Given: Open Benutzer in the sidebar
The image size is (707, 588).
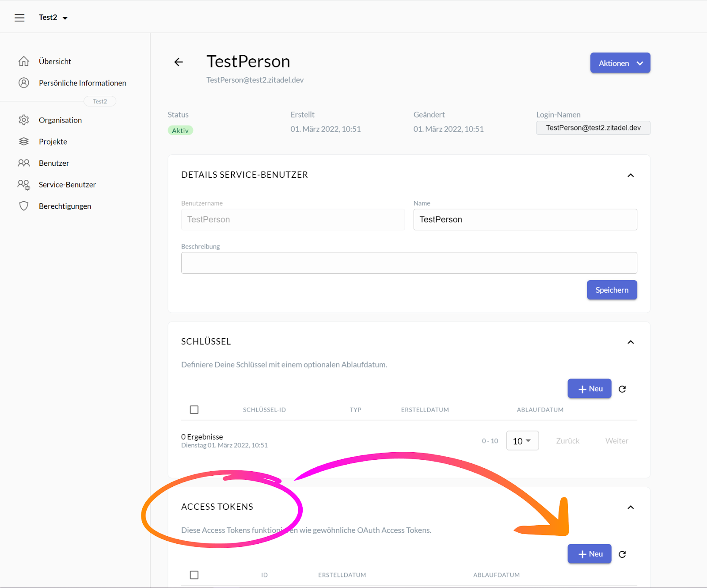Looking at the screenshot, I should [54, 163].
